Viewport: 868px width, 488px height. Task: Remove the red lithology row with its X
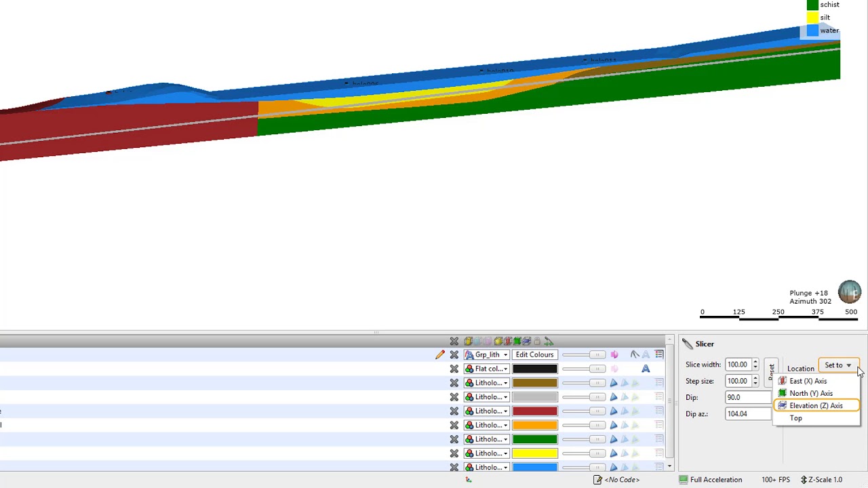(x=454, y=411)
